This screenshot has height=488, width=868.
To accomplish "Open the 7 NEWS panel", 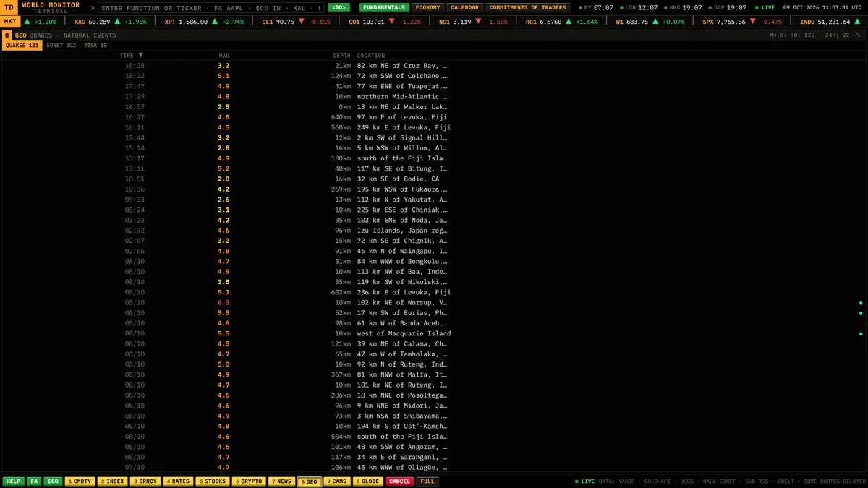I will point(281,481).
